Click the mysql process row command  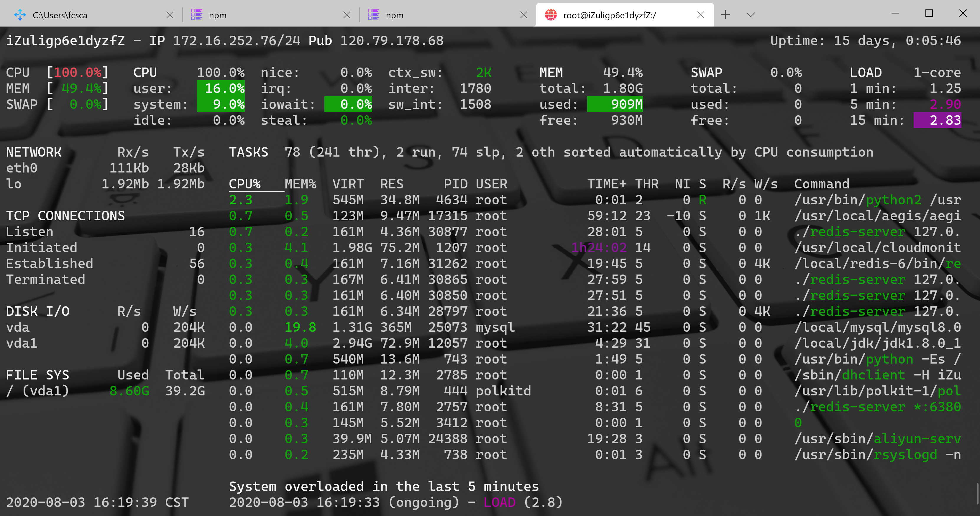click(877, 327)
